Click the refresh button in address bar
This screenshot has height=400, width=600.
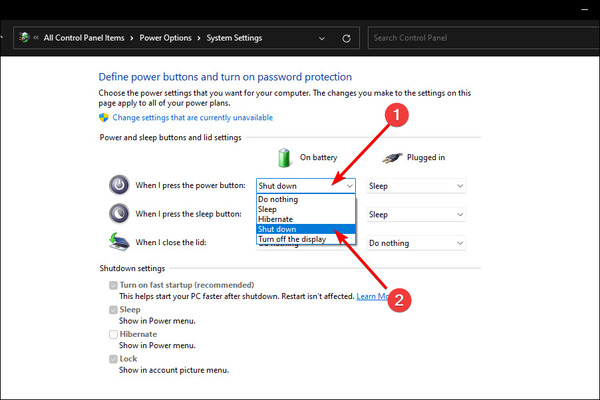(x=346, y=38)
